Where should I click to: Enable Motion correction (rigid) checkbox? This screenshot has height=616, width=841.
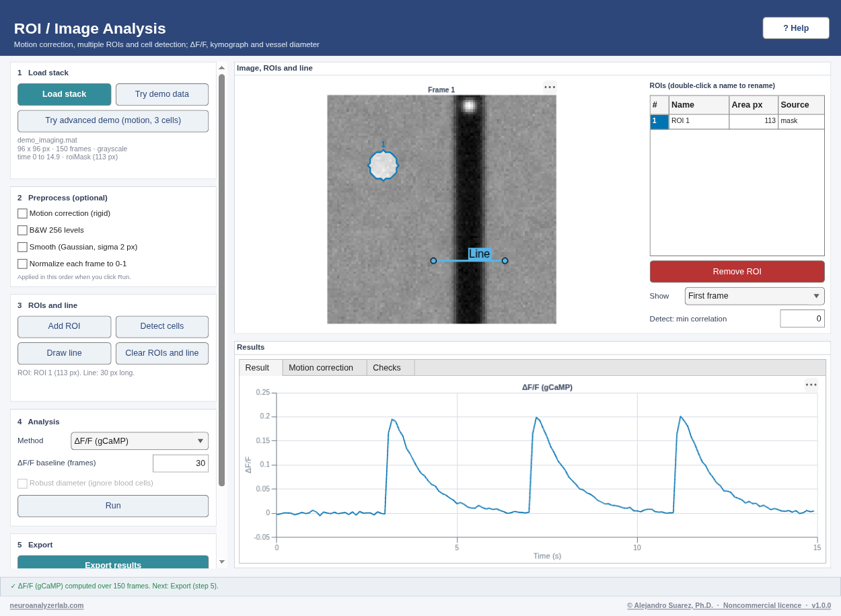click(x=22, y=213)
